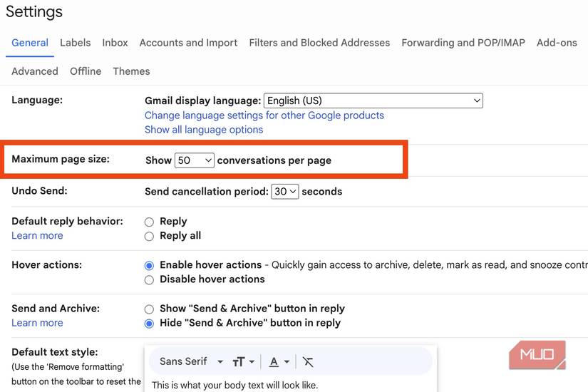This screenshot has height=392, width=588.
Task: Click the Remove formatting icon
Action: 308,362
